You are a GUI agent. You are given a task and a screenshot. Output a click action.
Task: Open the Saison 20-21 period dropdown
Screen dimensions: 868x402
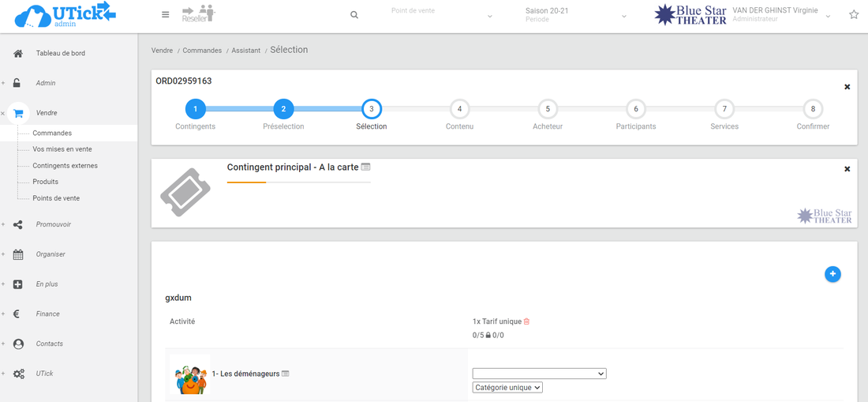[576, 15]
